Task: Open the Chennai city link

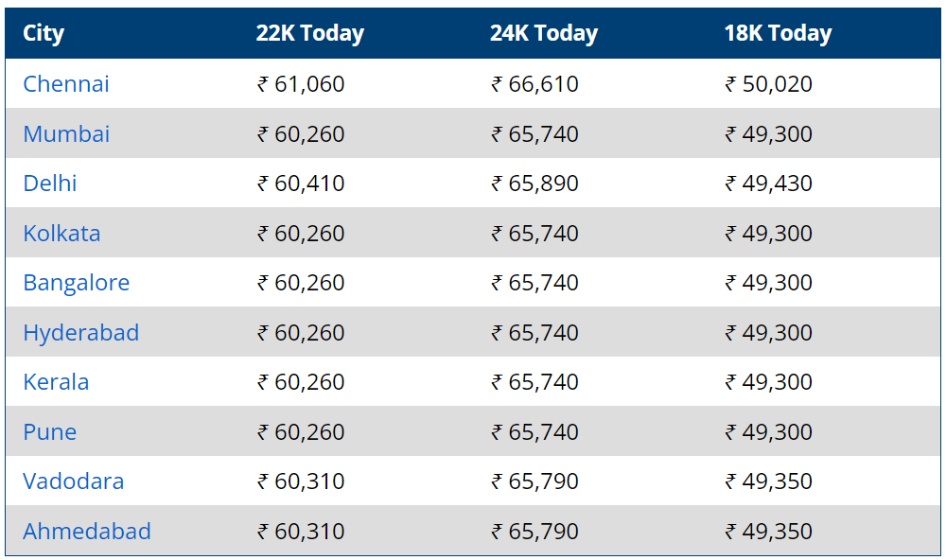Action: pos(66,84)
